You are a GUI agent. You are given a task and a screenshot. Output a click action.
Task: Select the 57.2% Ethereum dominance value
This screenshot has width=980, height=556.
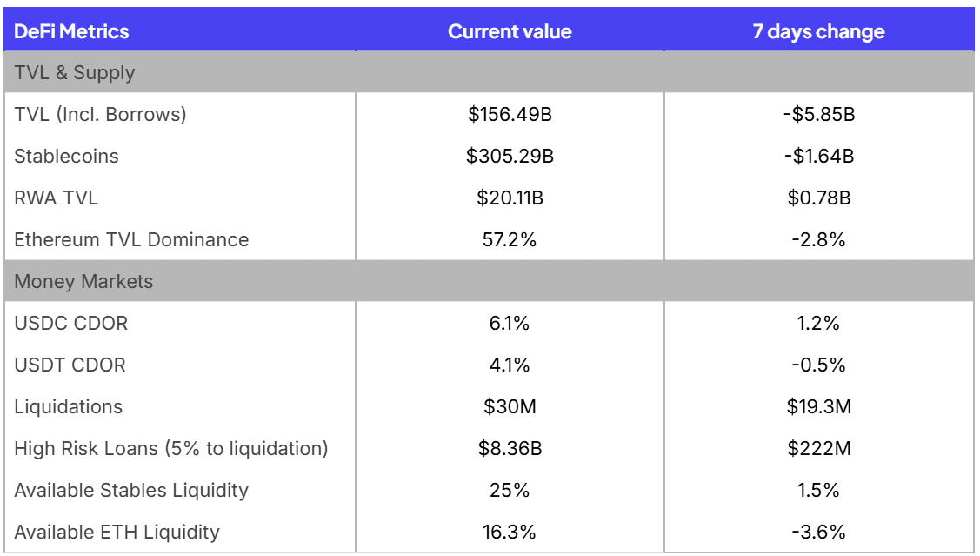tap(510, 240)
